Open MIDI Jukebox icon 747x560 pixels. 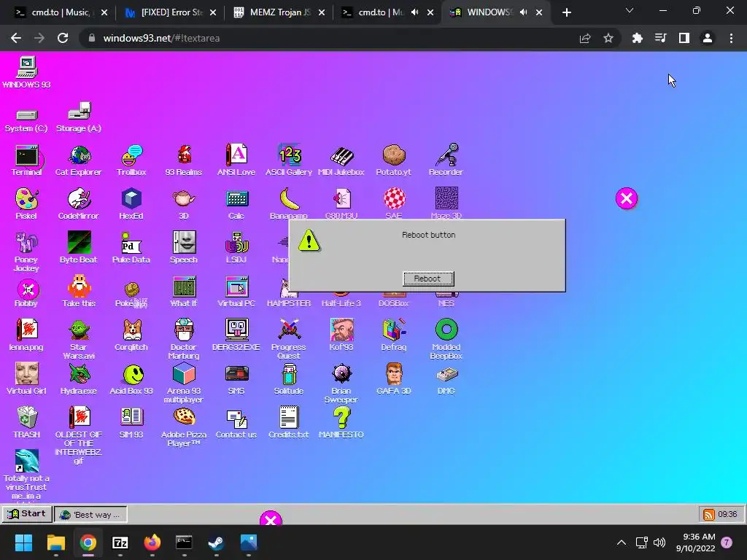(341, 156)
